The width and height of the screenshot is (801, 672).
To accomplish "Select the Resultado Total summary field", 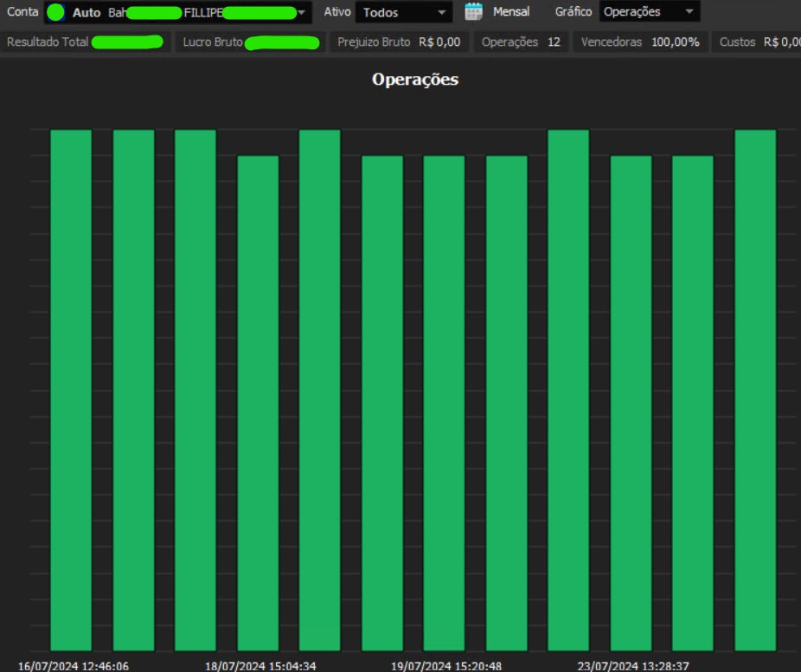I will [x=82, y=41].
